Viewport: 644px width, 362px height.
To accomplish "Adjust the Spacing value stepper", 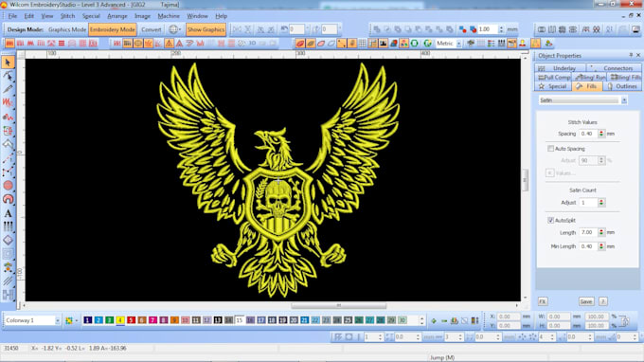I will (x=601, y=134).
